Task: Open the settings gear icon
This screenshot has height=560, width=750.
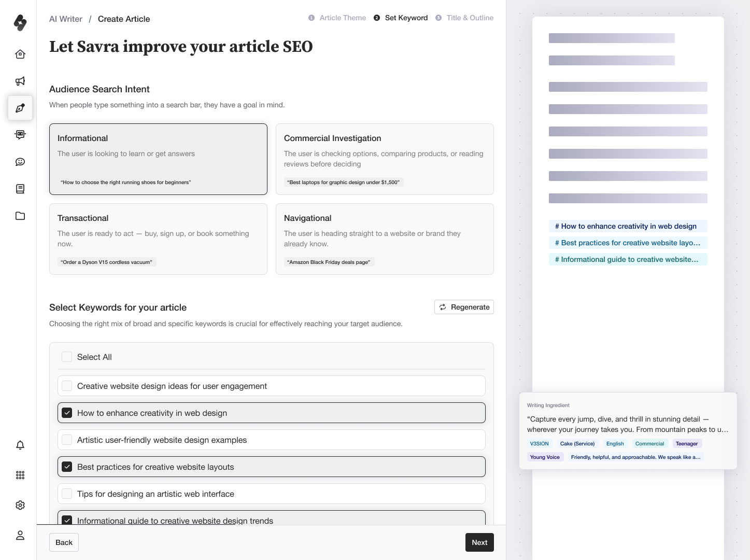Action: pyautogui.click(x=20, y=505)
